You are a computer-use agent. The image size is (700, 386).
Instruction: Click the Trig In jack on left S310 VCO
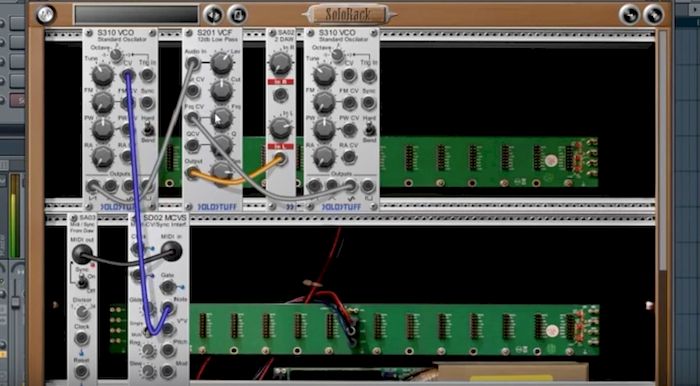tap(147, 75)
